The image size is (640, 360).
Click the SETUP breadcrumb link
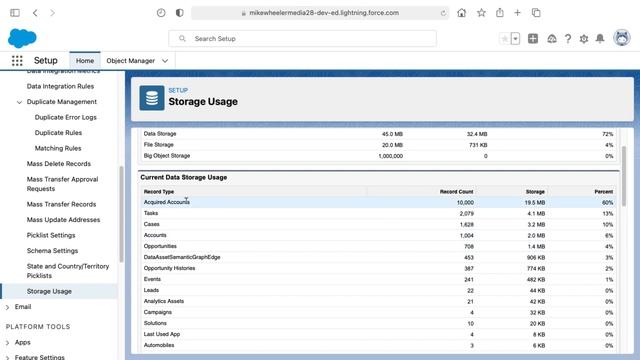[178, 90]
